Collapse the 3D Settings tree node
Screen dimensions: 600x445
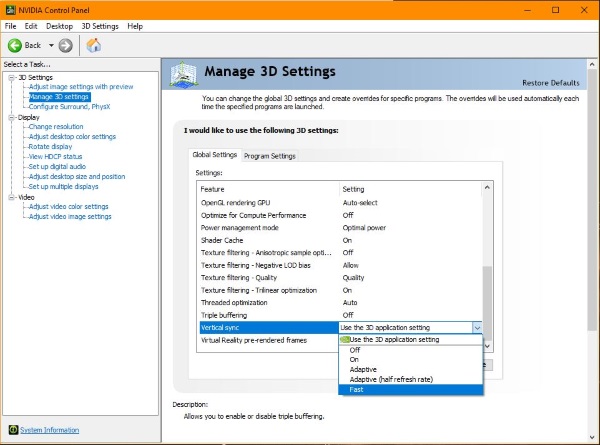[11, 77]
